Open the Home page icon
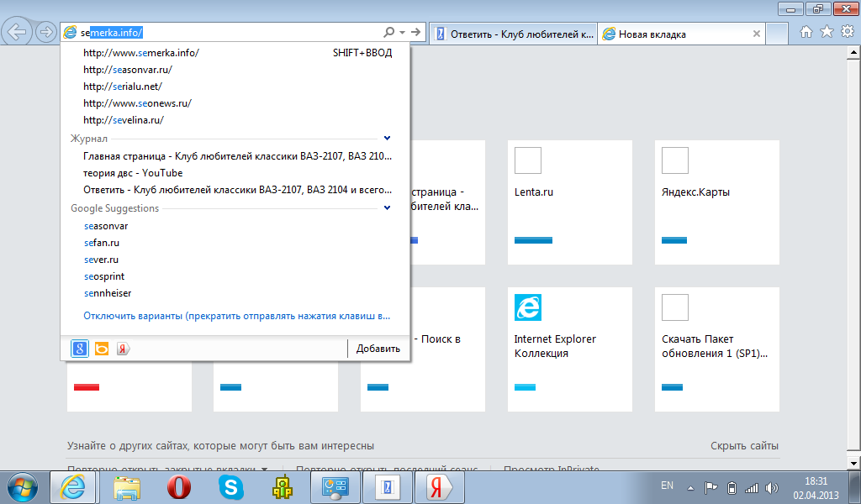The image size is (861, 504). click(806, 32)
